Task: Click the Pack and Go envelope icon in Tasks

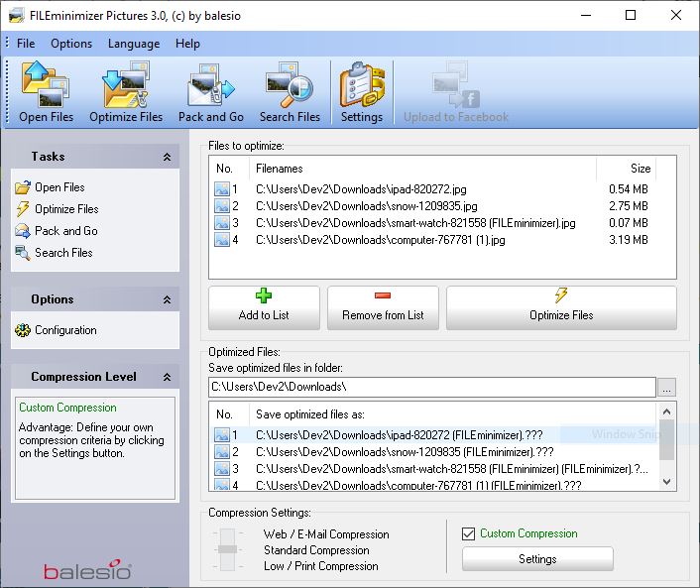Action: (x=23, y=231)
